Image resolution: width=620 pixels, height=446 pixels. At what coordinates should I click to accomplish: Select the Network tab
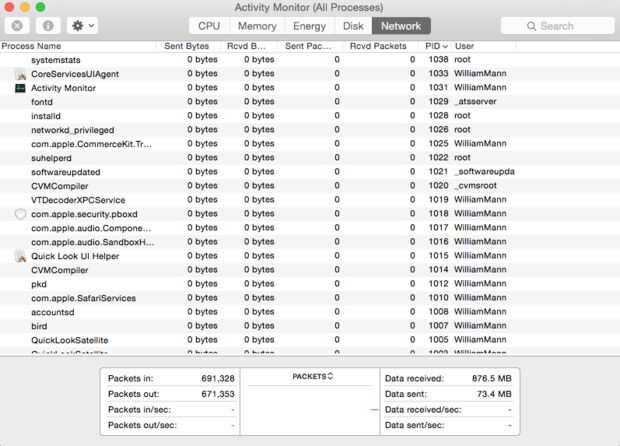coord(401,26)
